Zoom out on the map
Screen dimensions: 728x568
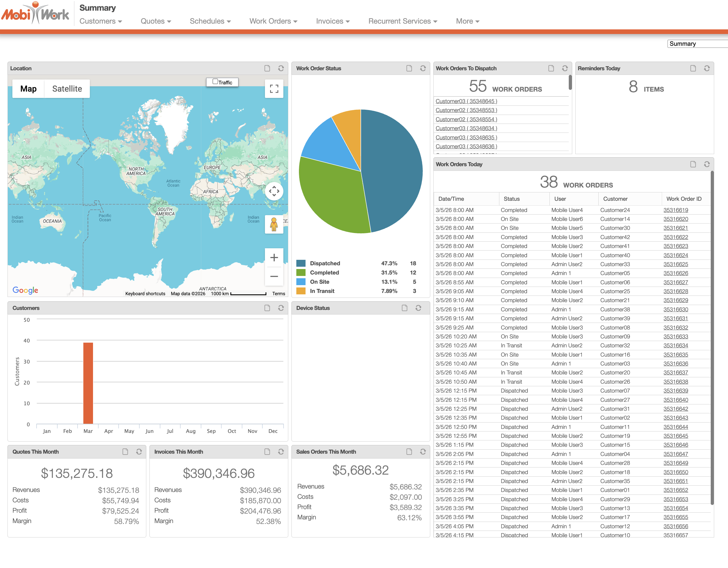(x=274, y=276)
